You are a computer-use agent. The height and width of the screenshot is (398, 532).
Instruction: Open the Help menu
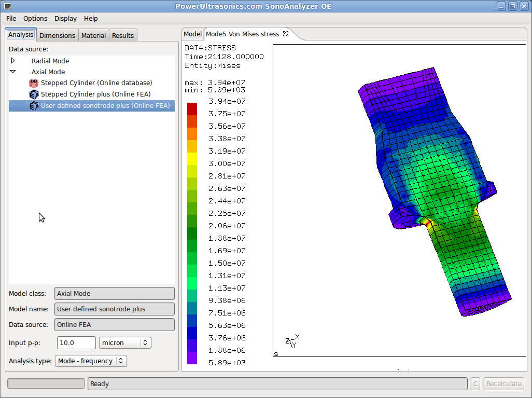[91, 18]
